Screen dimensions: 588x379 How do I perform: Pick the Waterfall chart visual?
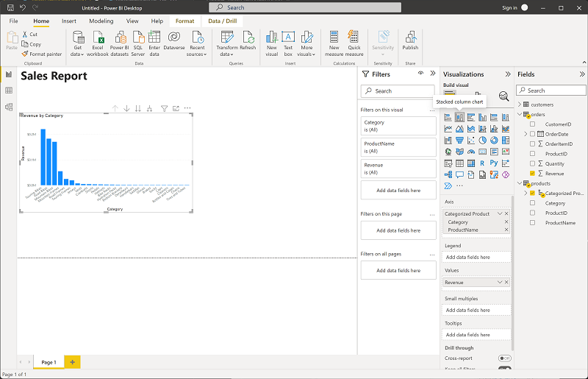click(448, 141)
